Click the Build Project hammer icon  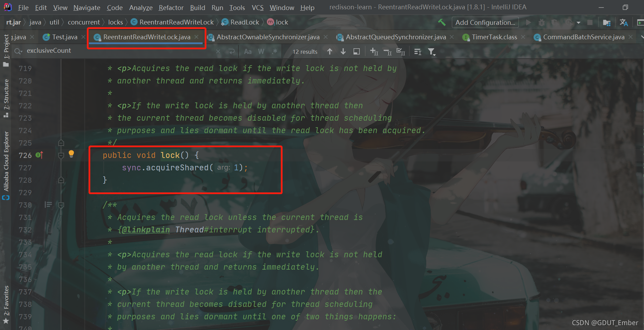(442, 22)
